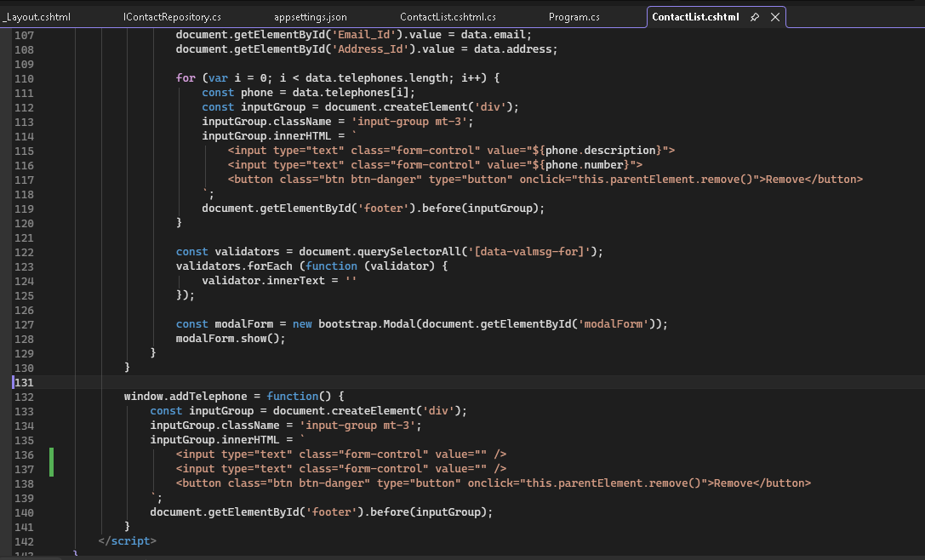Image resolution: width=925 pixels, height=560 pixels.
Task: Switch to the _Layout.cshtml tab
Action: [x=37, y=17]
